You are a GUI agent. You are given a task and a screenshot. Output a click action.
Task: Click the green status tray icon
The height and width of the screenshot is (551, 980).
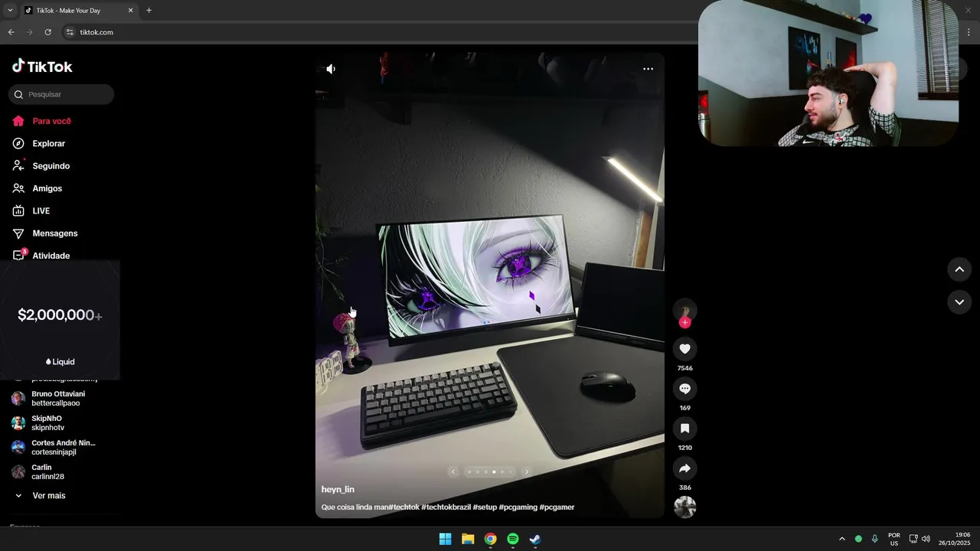tap(858, 539)
